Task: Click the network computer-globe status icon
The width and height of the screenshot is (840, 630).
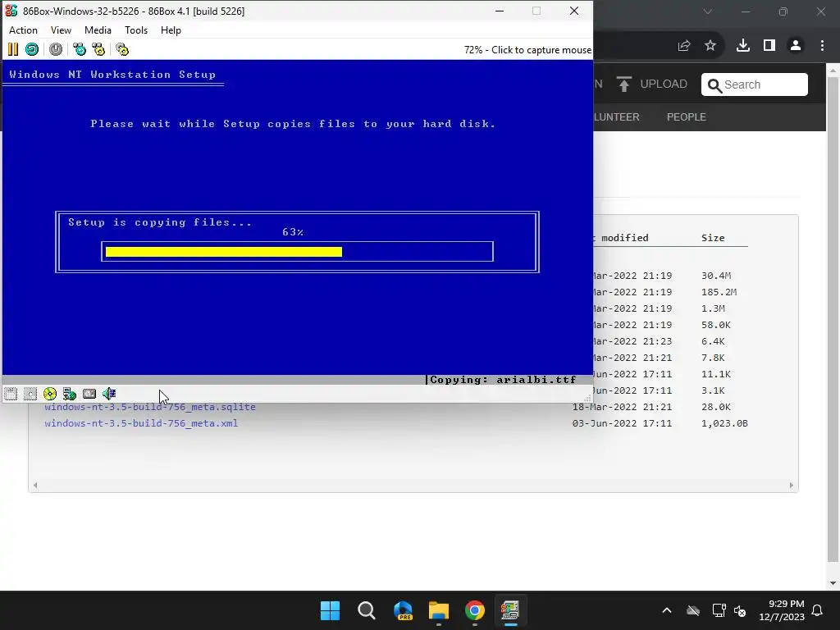Action: (x=70, y=395)
